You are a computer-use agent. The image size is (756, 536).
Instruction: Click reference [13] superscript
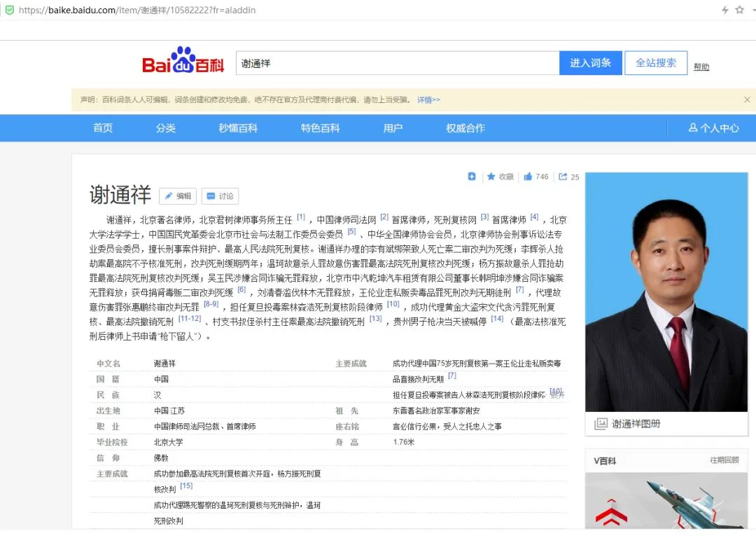click(x=376, y=318)
